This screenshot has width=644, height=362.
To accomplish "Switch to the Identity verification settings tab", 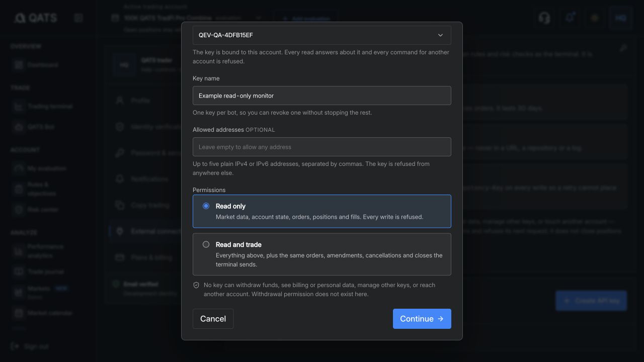I will click(x=146, y=127).
